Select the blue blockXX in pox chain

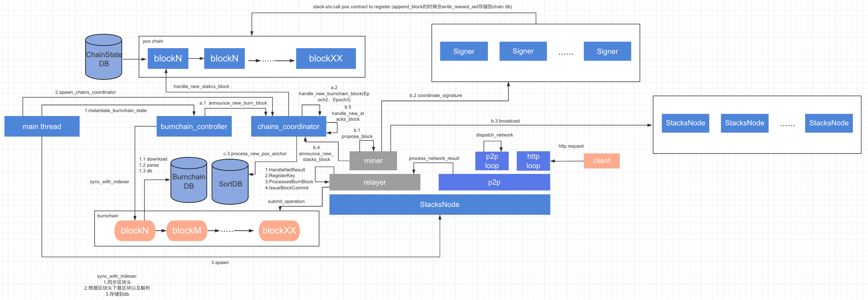coord(325,59)
